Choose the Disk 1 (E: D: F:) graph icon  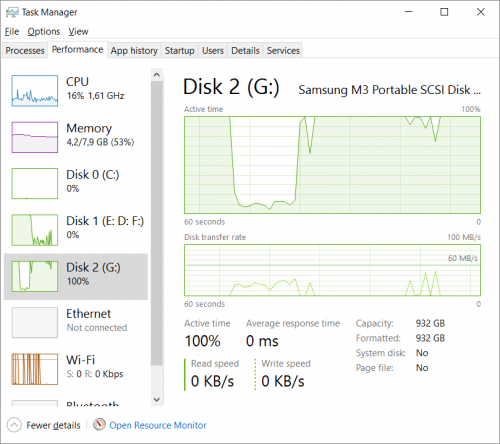point(35,230)
